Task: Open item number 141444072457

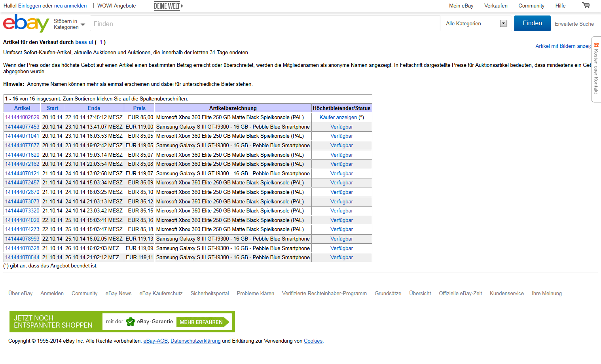Action: coord(22,182)
